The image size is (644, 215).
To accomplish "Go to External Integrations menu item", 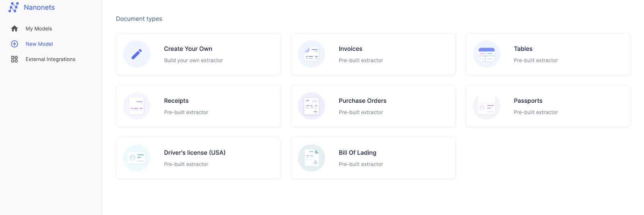I will click(x=50, y=59).
